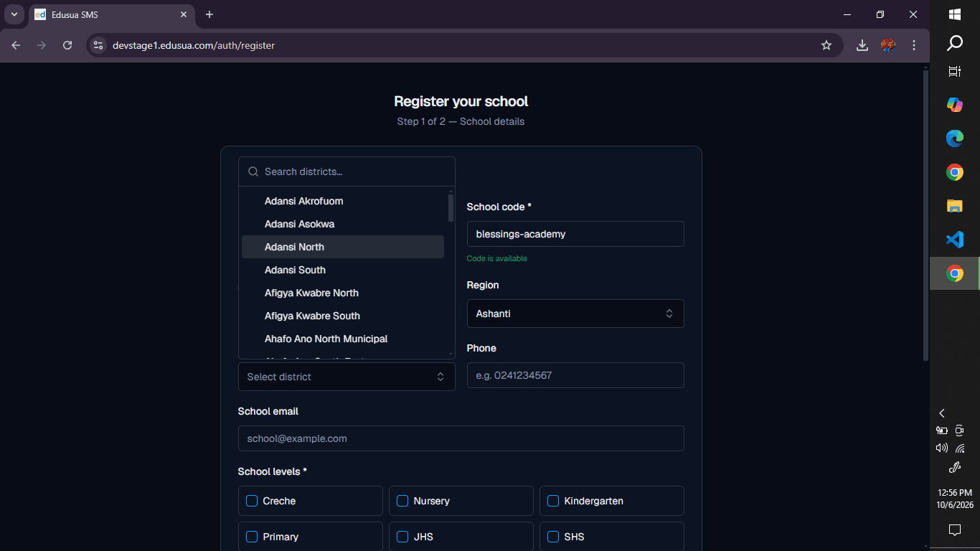The height and width of the screenshot is (551, 980).
Task: Choose Adansi North from the list
Action: 343,247
